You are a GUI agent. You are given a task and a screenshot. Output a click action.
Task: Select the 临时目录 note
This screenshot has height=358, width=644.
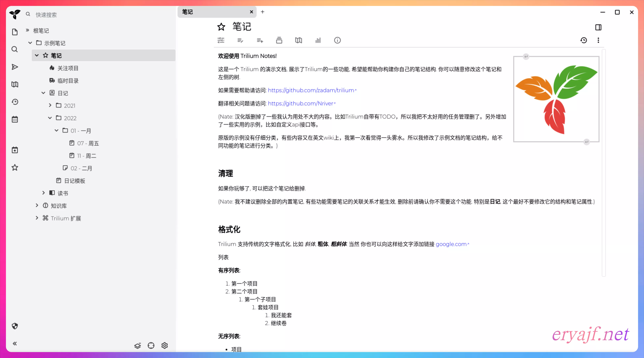[68, 81]
